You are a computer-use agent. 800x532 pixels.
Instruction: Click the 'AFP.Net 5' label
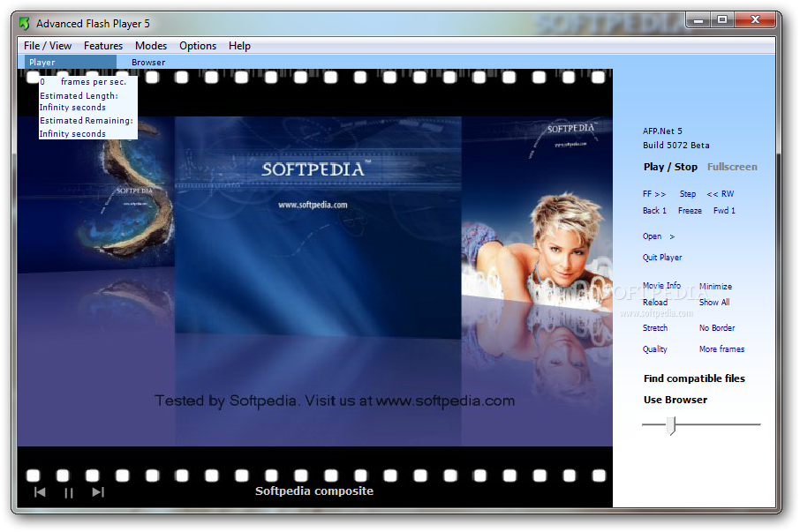click(662, 131)
